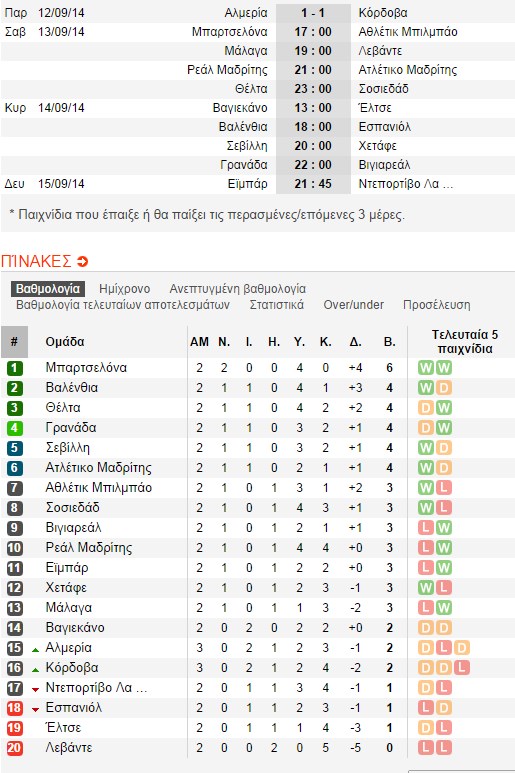Image resolution: width=515 pixels, height=773 pixels.
Task: Click the first D result icon for Βαγιεκάνο
Action: (425, 628)
